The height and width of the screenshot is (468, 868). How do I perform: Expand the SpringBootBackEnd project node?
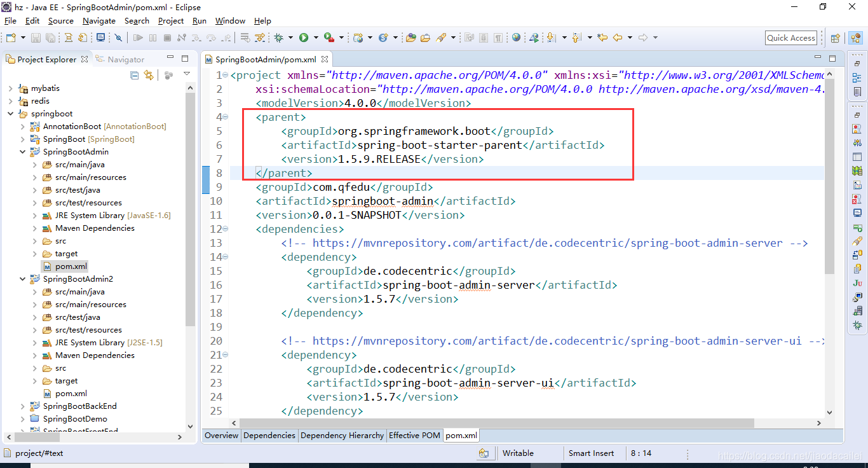coord(23,406)
